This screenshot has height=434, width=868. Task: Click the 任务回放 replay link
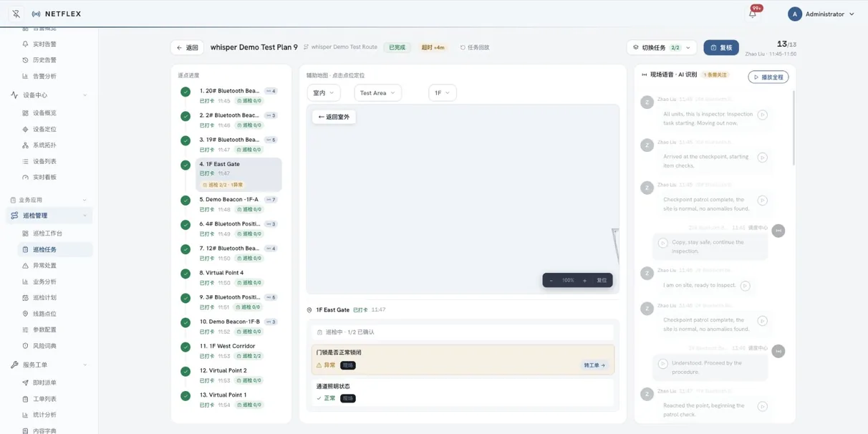click(x=475, y=47)
